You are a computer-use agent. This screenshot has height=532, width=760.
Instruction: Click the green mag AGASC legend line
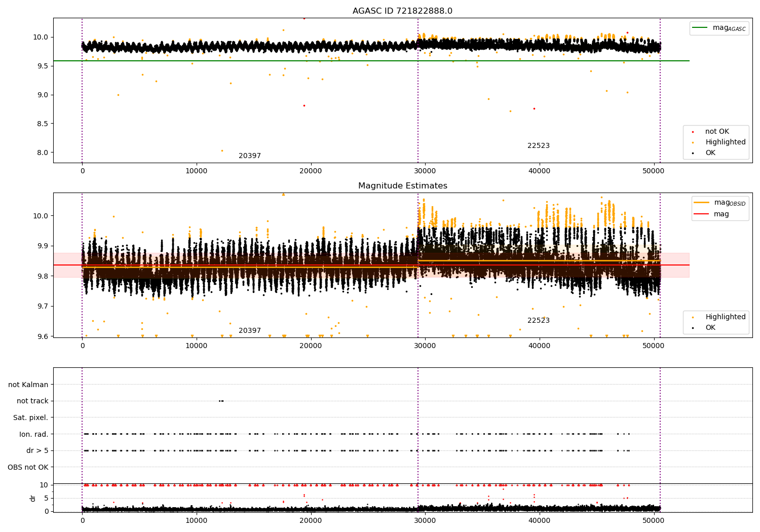coord(700,28)
